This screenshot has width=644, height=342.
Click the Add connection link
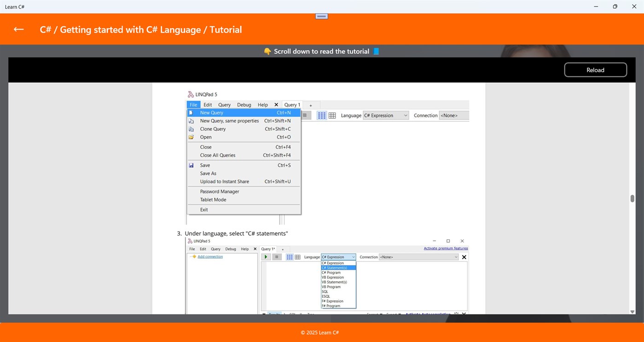(209, 256)
